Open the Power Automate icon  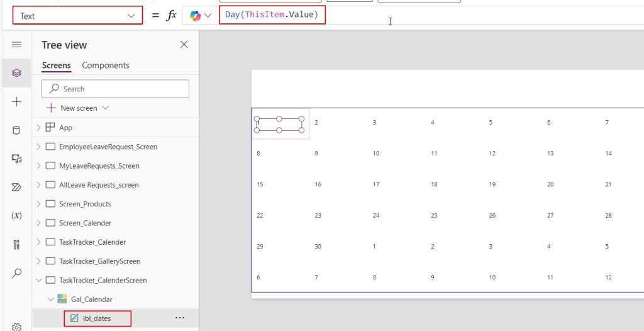pyautogui.click(x=16, y=188)
